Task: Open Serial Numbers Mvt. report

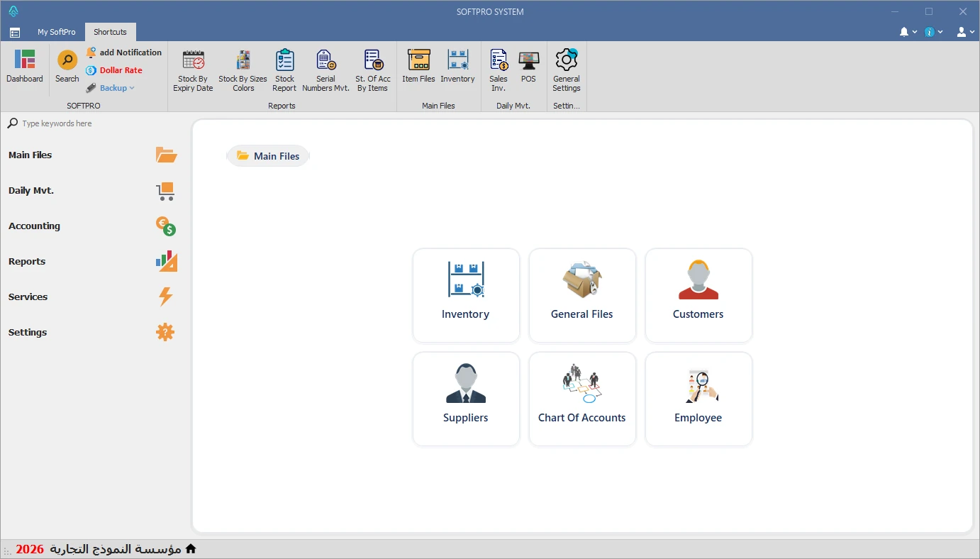Action: pos(325,71)
